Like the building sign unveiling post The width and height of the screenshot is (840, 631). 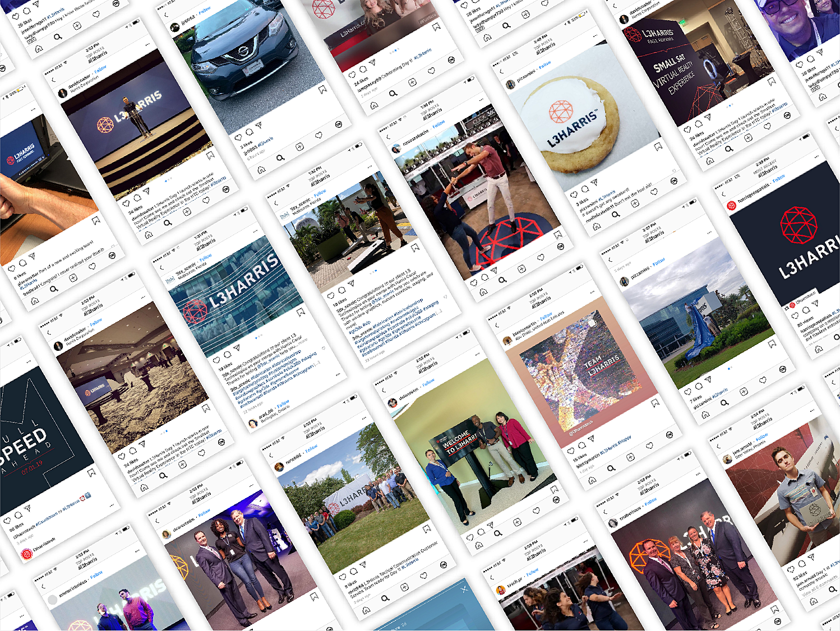click(x=688, y=391)
